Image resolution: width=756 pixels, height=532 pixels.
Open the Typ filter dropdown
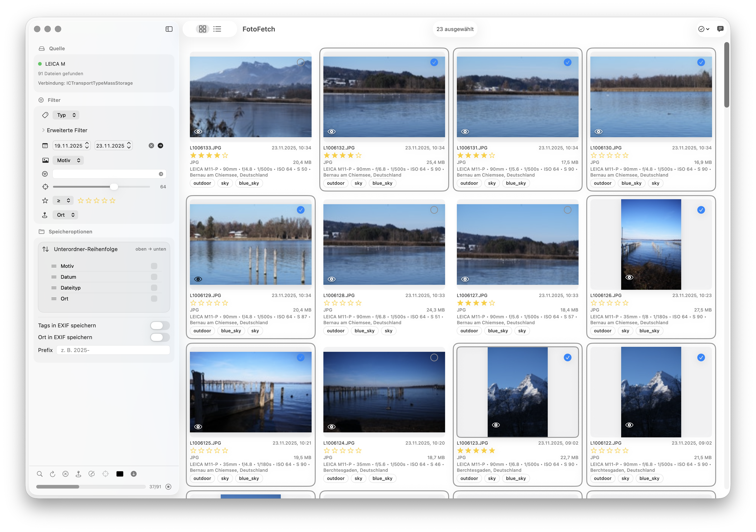tap(66, 115)
